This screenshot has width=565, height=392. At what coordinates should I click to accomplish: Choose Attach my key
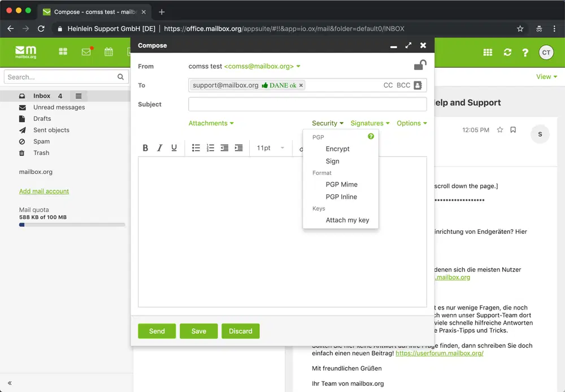coord(347,220)
